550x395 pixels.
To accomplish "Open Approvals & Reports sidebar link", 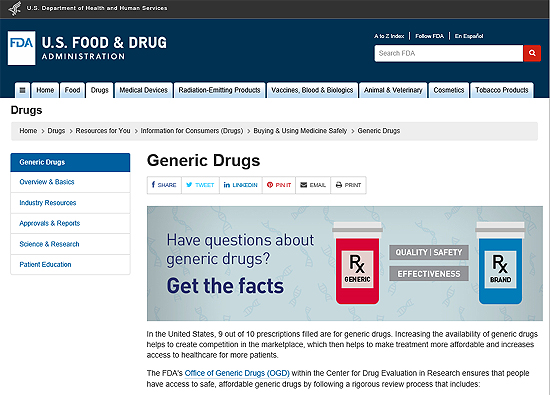I will click(70, 223).
